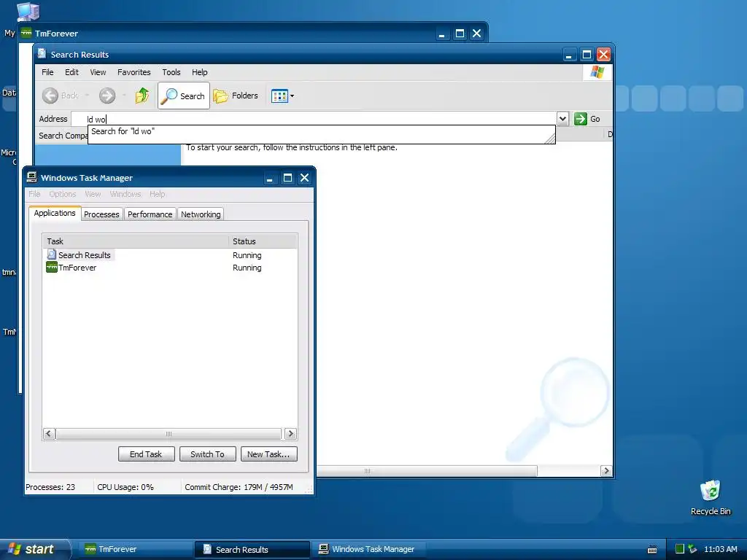Open the Forward history dropdown arrow

coord(124,96)
